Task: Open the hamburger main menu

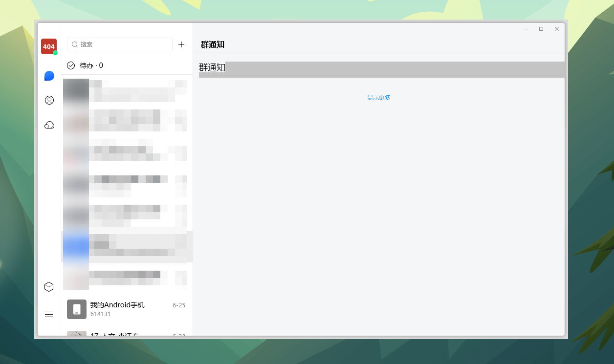Action: (49, 315)
